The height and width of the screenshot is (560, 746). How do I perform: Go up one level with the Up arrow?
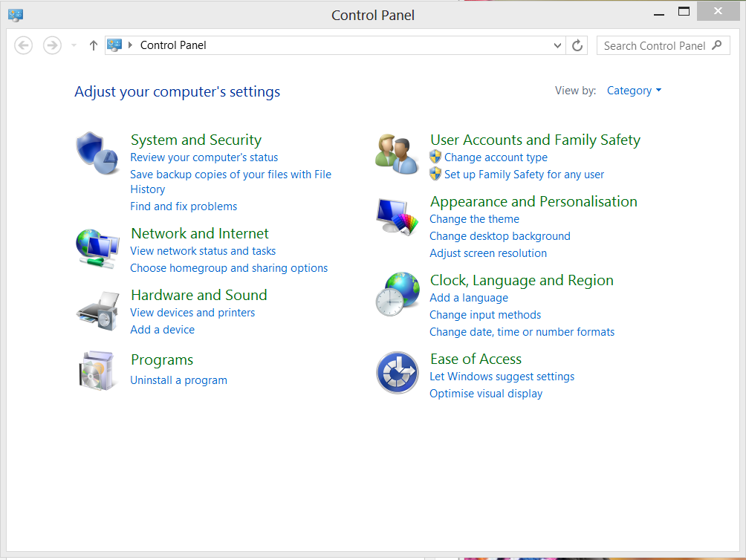click(x=94, y=45)
